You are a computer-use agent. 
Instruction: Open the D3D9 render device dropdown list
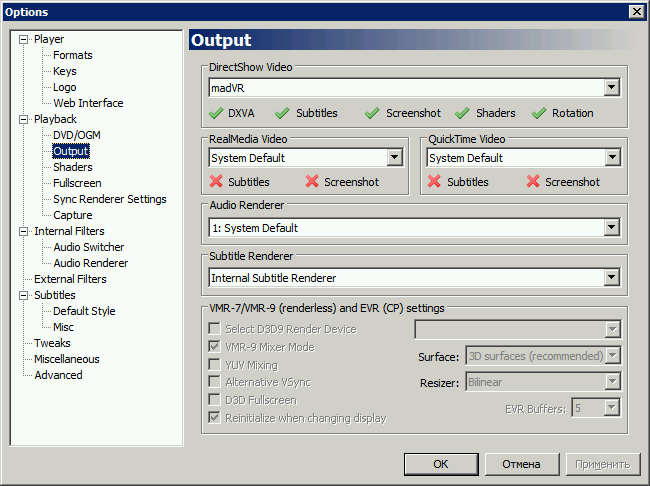click(613, 329)
